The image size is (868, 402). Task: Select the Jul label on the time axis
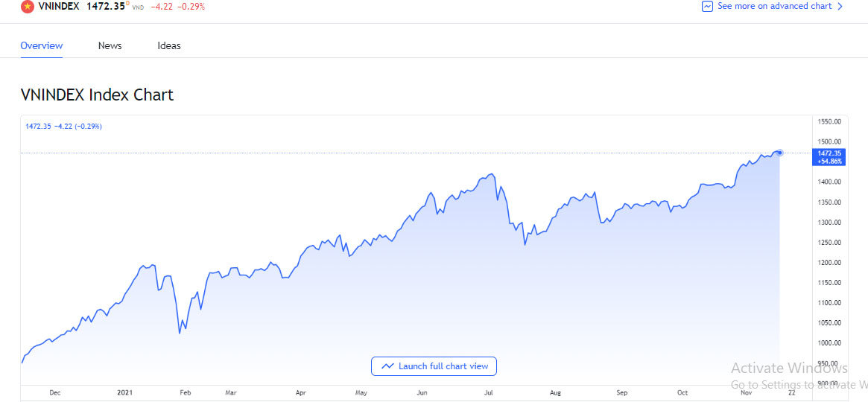tap(489, 392)
